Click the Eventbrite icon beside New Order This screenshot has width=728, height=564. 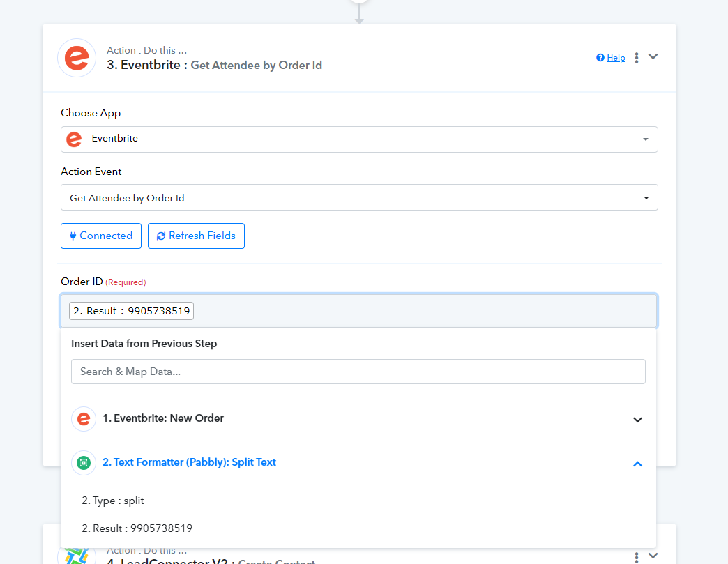click(84, 419)
